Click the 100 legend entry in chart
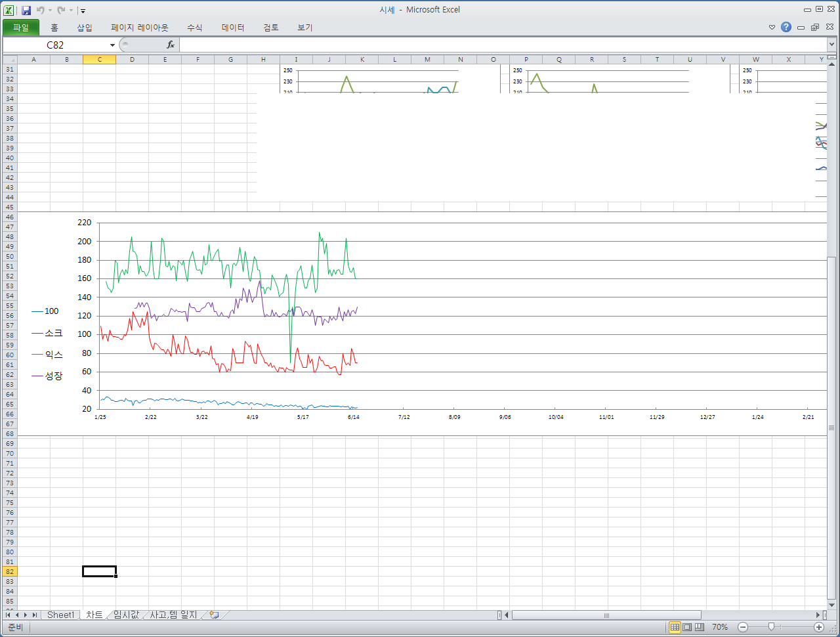Image resolution: width=840 pixels, height=637 pixels. (45, 311)
